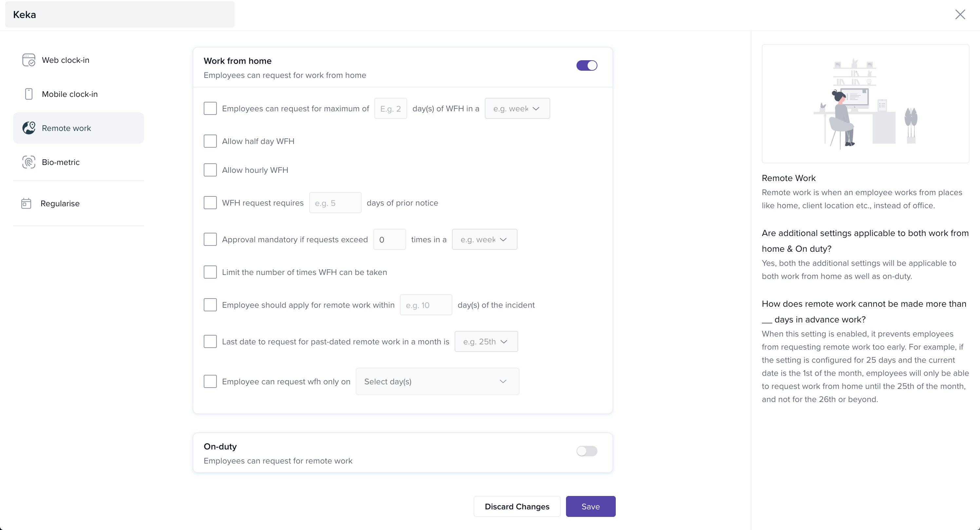Click the Remote work globe icon
The width and height of the screenshot is (980, 530).
[x=28, y=128]
